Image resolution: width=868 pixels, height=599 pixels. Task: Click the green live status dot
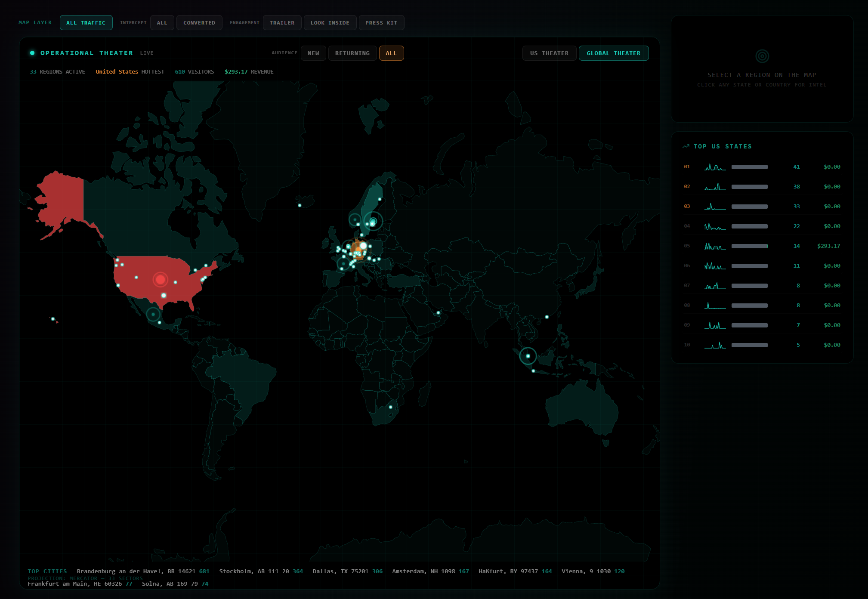pyautogui.click(x=32, y=53)
